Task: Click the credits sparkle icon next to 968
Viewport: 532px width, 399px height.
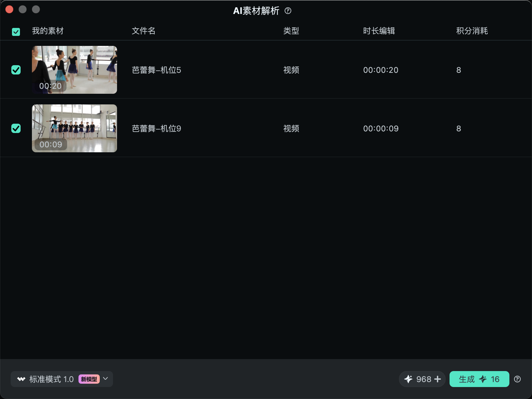Action: tap(408, 379)
